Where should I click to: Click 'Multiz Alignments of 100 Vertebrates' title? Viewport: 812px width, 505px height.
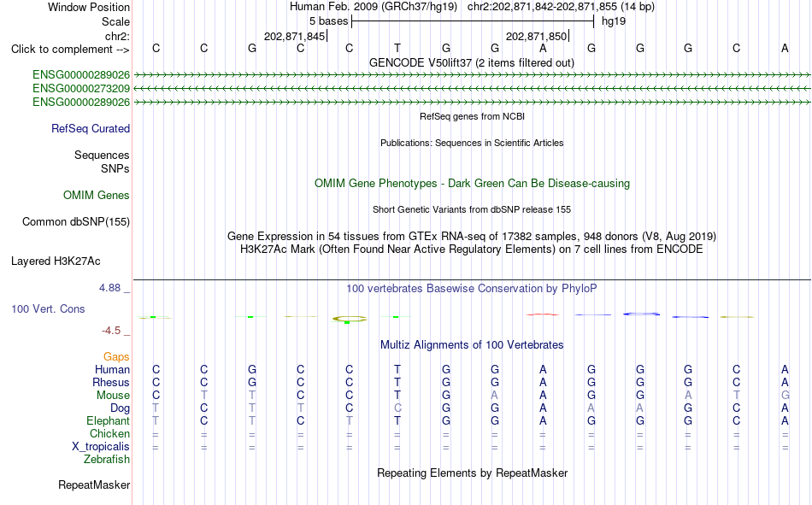472,345
